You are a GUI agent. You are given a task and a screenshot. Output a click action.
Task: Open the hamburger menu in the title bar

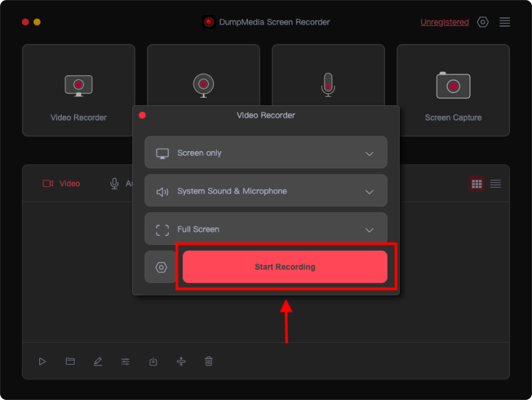[x=505, y=22]
